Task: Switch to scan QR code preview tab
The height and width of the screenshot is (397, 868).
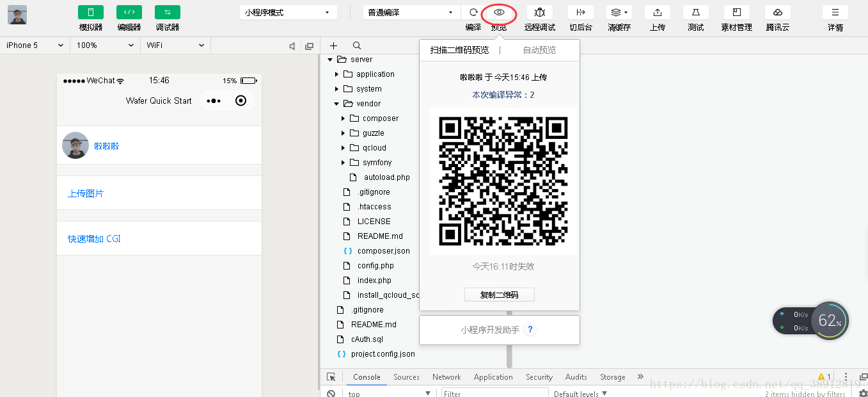Action: [459, 50]
